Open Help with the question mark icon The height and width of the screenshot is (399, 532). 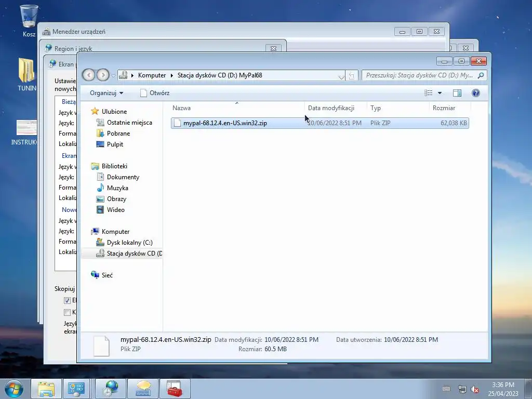476,93
